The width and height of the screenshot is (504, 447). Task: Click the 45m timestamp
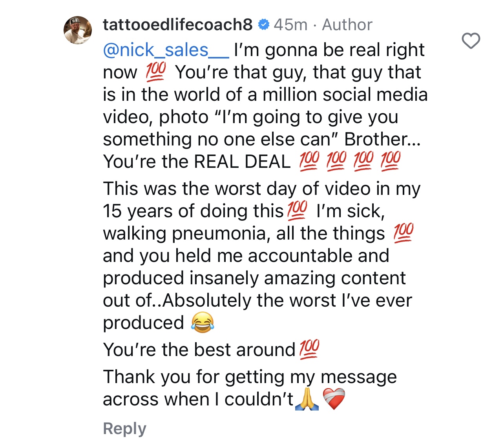point(290,25)
